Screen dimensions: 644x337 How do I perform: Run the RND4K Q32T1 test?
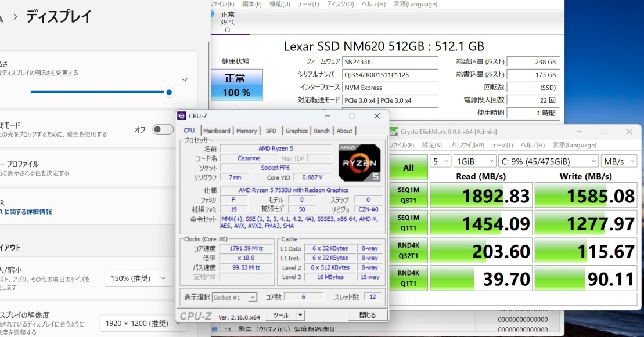[x=408, y=251]
